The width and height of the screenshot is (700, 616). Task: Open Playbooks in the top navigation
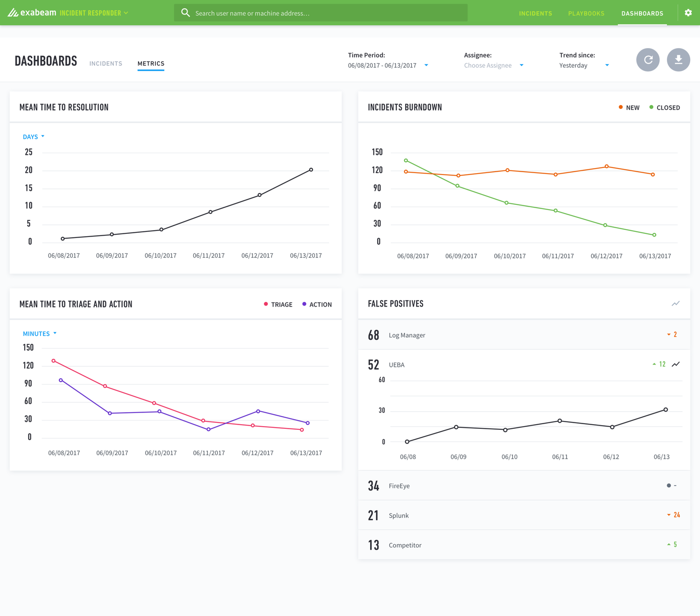[586, 13]
